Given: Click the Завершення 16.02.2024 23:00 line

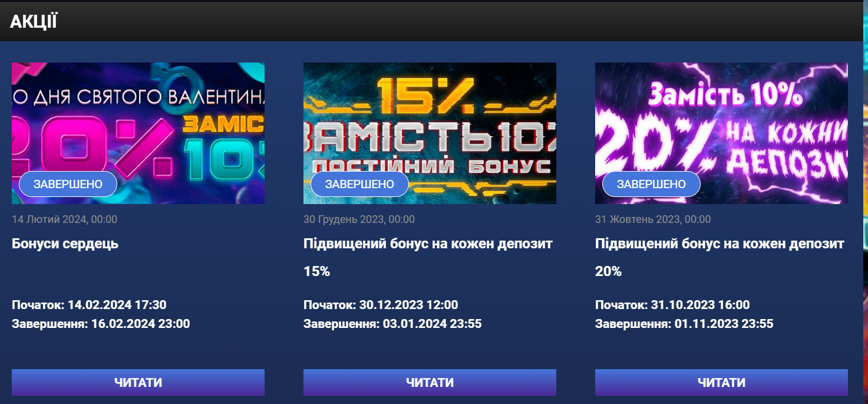Looking at the screenshot, I should click(101, 324).
